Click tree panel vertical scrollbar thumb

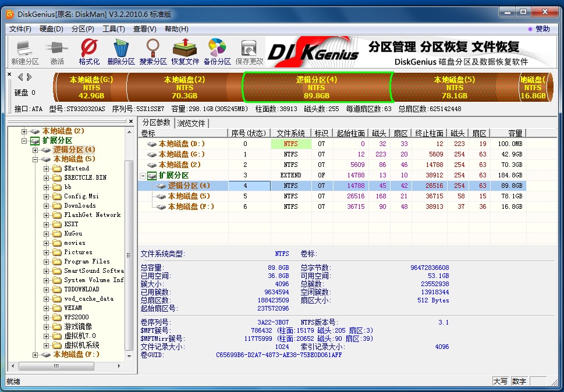[x=129, y=255]
